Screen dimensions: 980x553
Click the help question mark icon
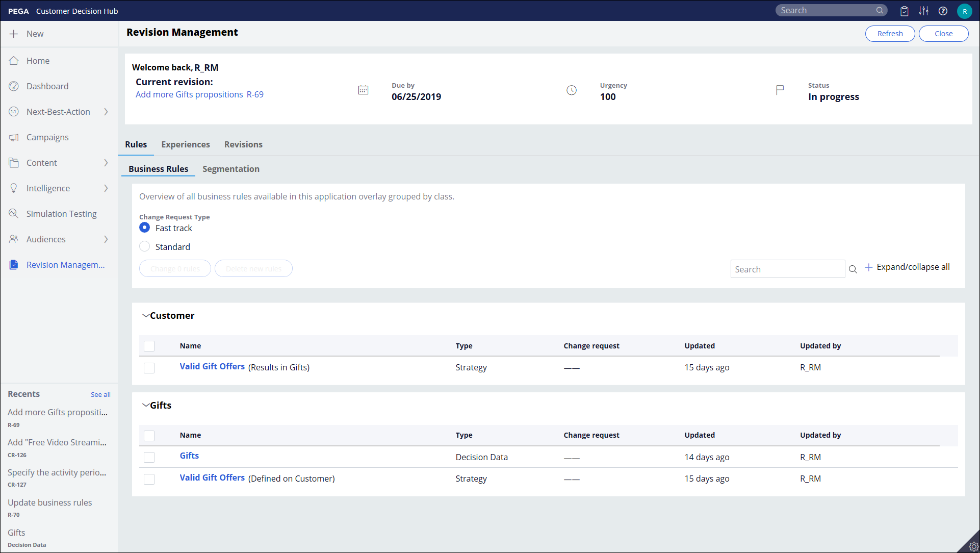(x=943, y=11)
